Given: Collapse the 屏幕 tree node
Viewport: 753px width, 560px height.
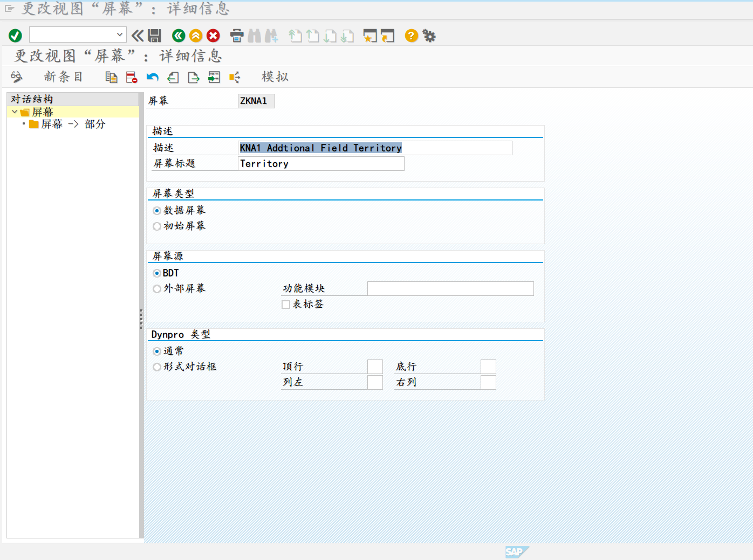Looking at the screenshot, I should click(15, 112).
